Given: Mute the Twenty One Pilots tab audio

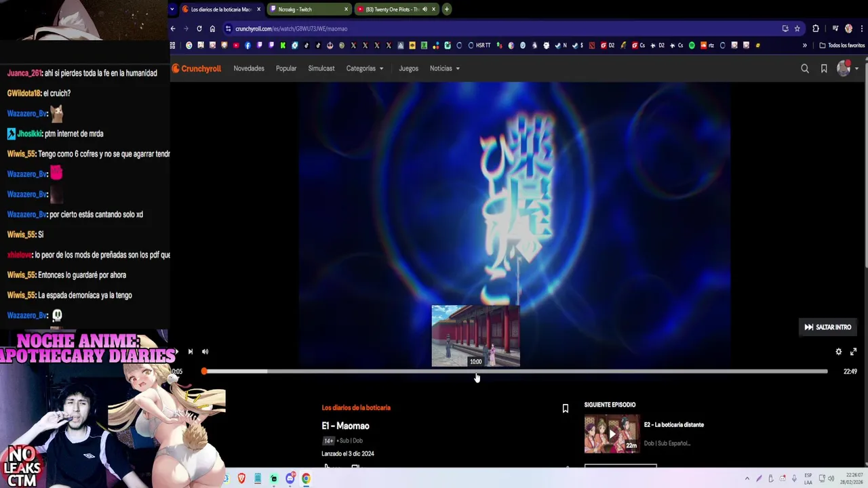Looking at the screenshot, I should click(x=425, y=9).
